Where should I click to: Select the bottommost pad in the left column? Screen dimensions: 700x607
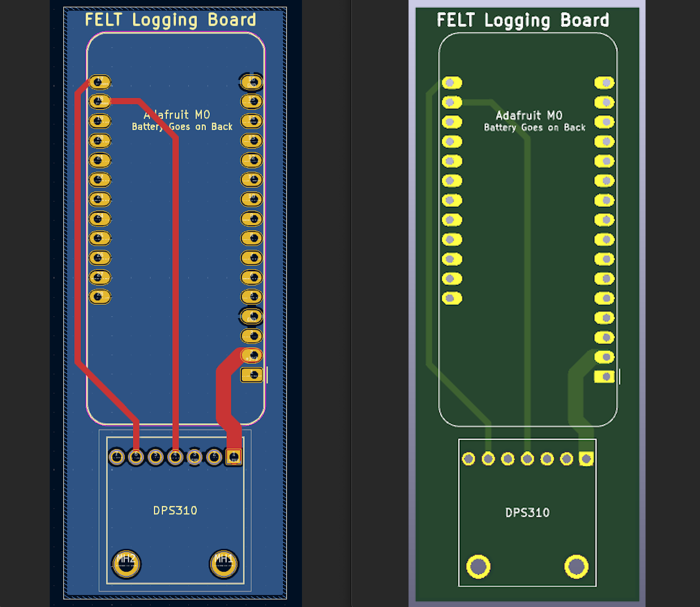(x=99, y=296)
